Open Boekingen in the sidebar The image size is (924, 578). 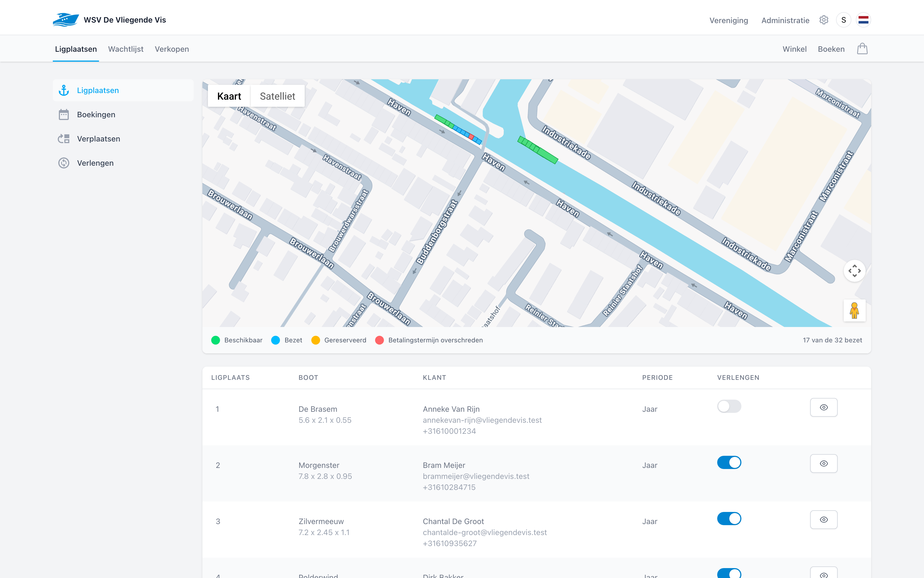coord(123,115)
